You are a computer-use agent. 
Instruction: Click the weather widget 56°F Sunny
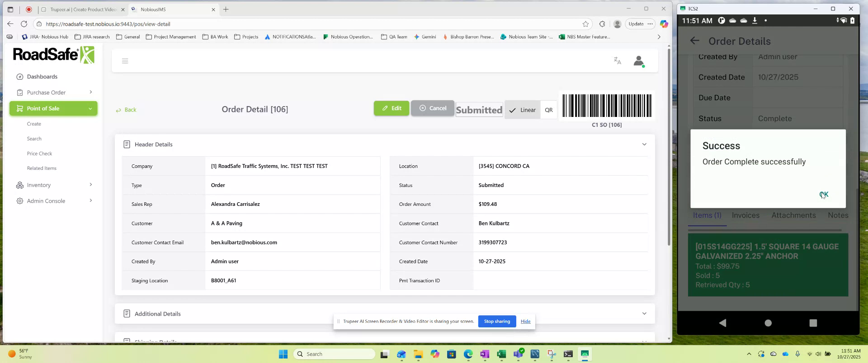[x=20, y=354]
